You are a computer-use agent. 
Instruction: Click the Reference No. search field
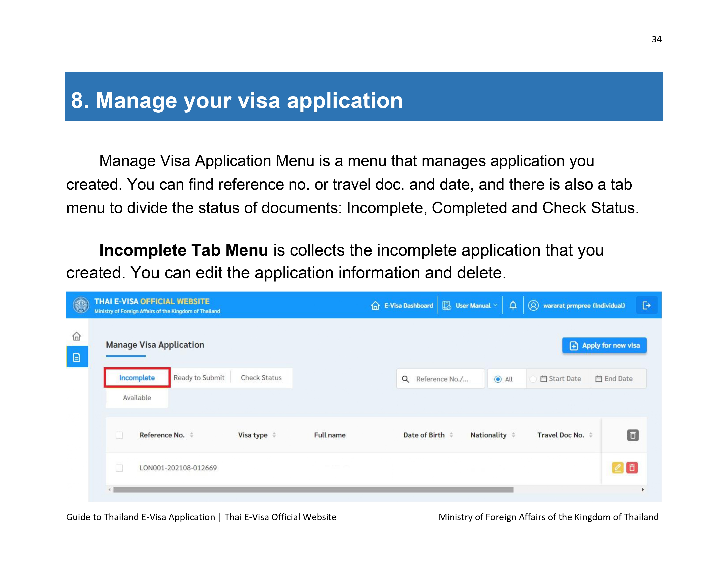tap(440, 379)
